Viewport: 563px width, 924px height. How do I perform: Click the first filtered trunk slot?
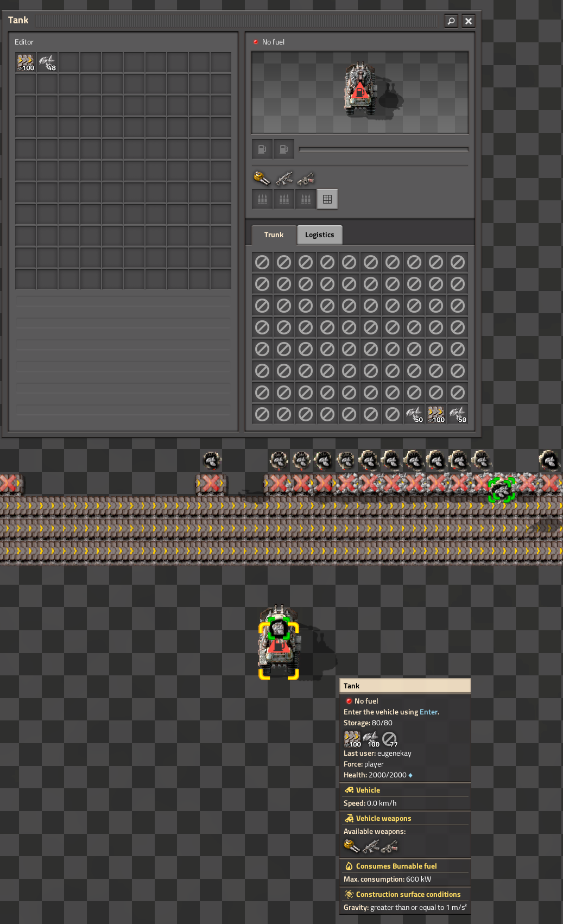coord(262,263)
